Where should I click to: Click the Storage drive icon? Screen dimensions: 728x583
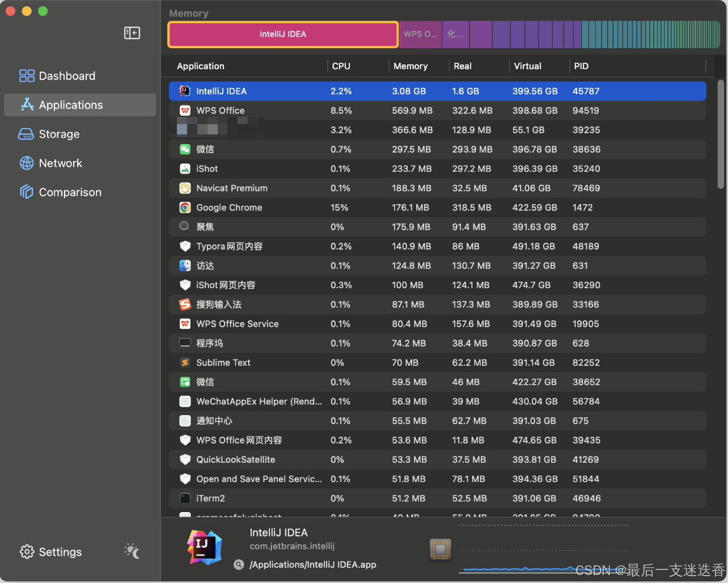click(26, 134)
